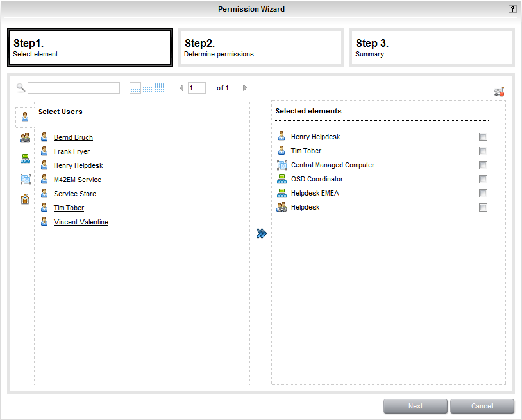522x420 pixels.
Task: Click user icon beside M42EM Service
Action: click(44, 179)
